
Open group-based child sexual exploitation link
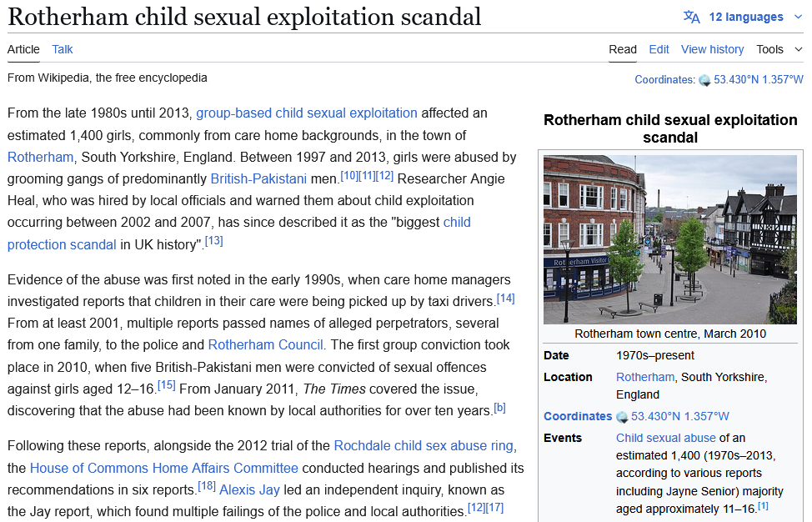(x=307, y=113)
